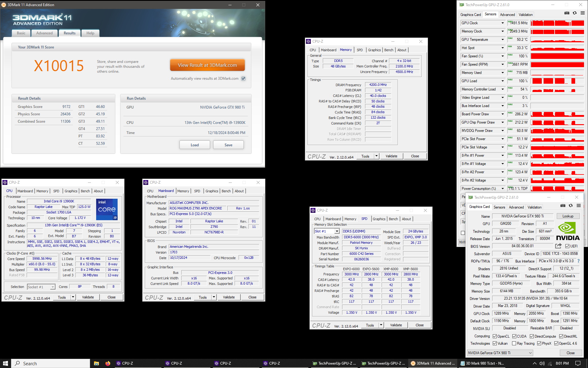Screen dimensions: 588x368
Task: Click Validate button in CPU-Z SPD window
Action: click(x=396, y=325)
